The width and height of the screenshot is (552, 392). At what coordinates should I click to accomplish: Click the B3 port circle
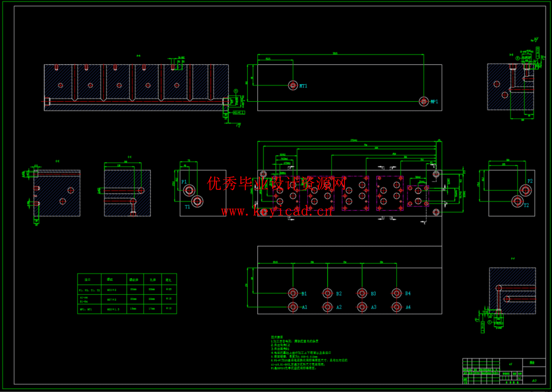click(362, 293)
